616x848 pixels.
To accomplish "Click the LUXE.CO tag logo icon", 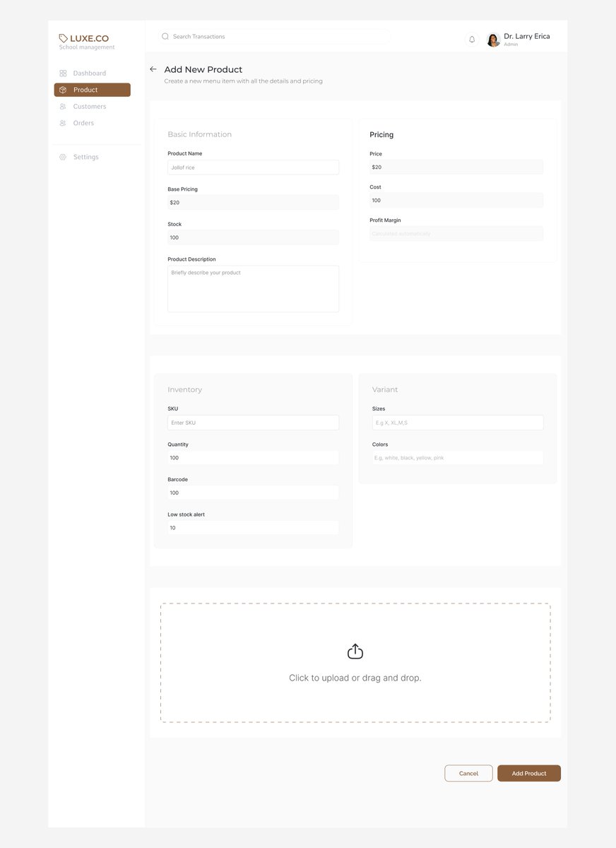I will click(64, 38).
